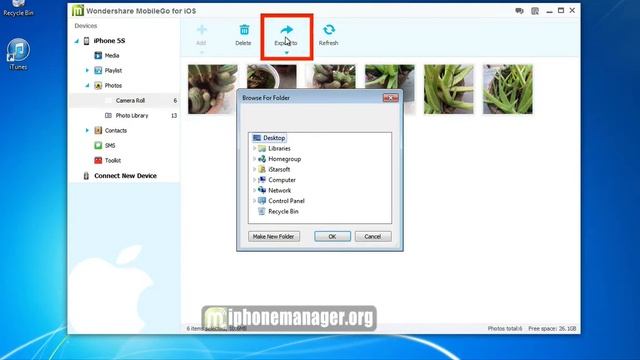Click the register icon in MobileGo title bar
The image size is (640, 360).
click(535, 11)
